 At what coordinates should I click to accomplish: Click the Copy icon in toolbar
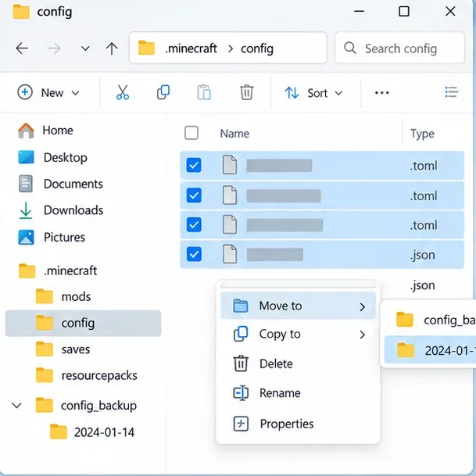[x=163, y=92]
